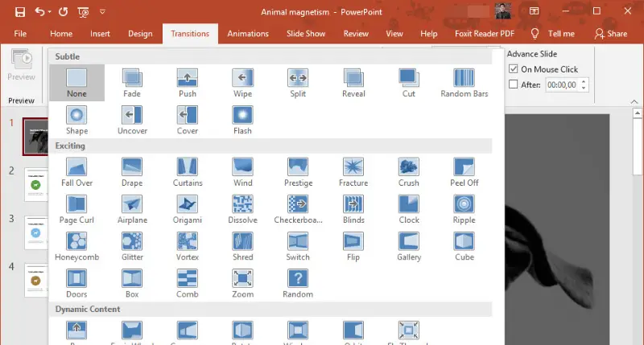Collapse the ribbon with the chevron
Screen dimensions: 644x345
click(x=634, y=101)
